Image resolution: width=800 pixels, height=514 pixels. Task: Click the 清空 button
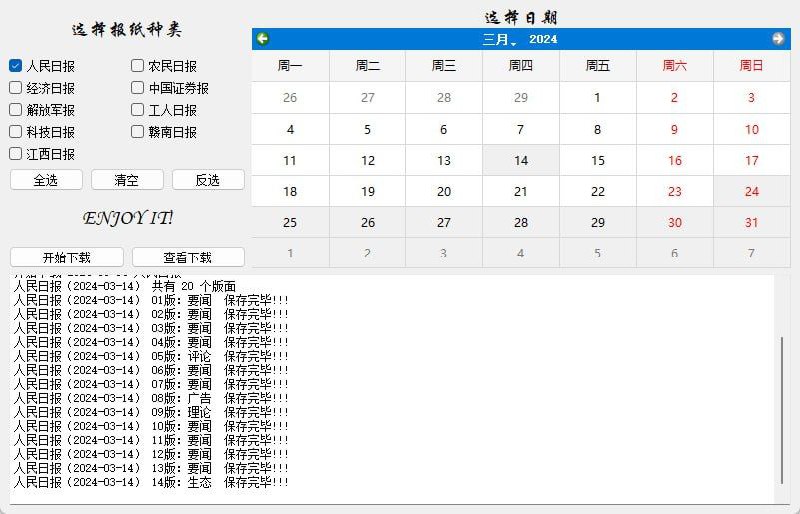tap(127, 180)
